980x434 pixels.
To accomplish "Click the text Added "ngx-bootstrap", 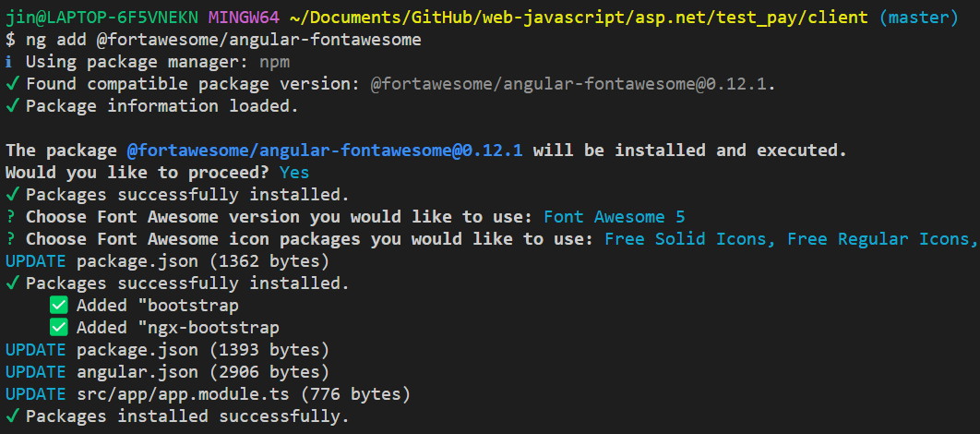I will (178, 328).
